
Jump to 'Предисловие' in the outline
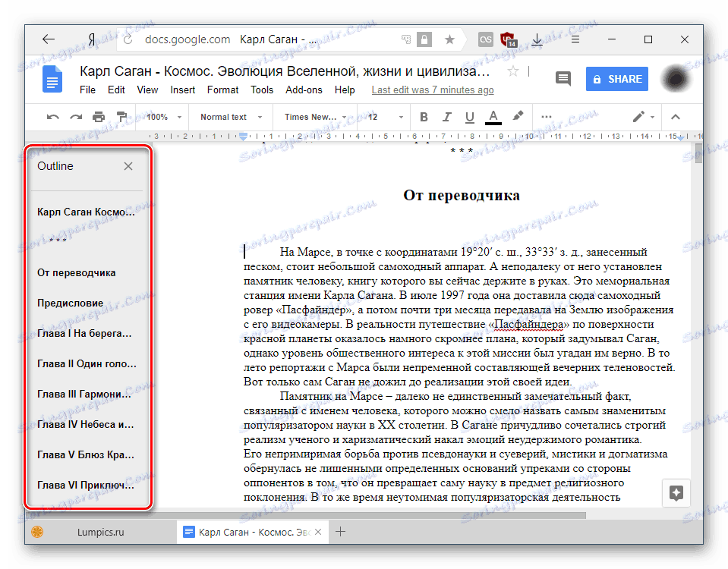pyautogui.click(x=70, y=303)
